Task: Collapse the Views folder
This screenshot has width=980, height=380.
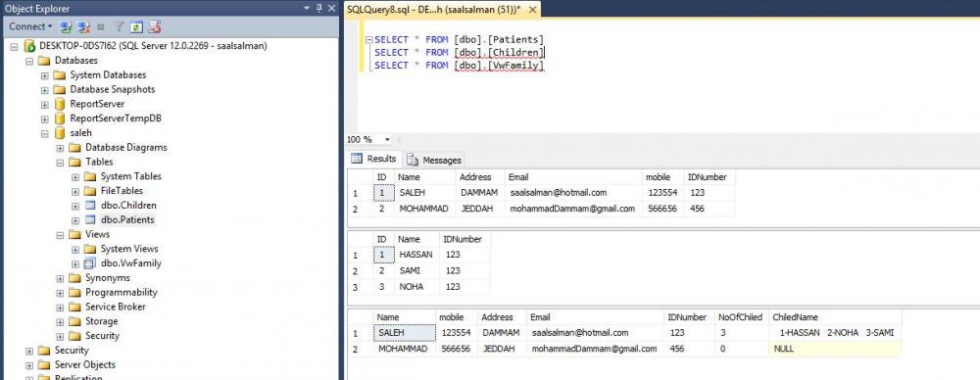Action: pyautogui.click(x=60, y=234)
